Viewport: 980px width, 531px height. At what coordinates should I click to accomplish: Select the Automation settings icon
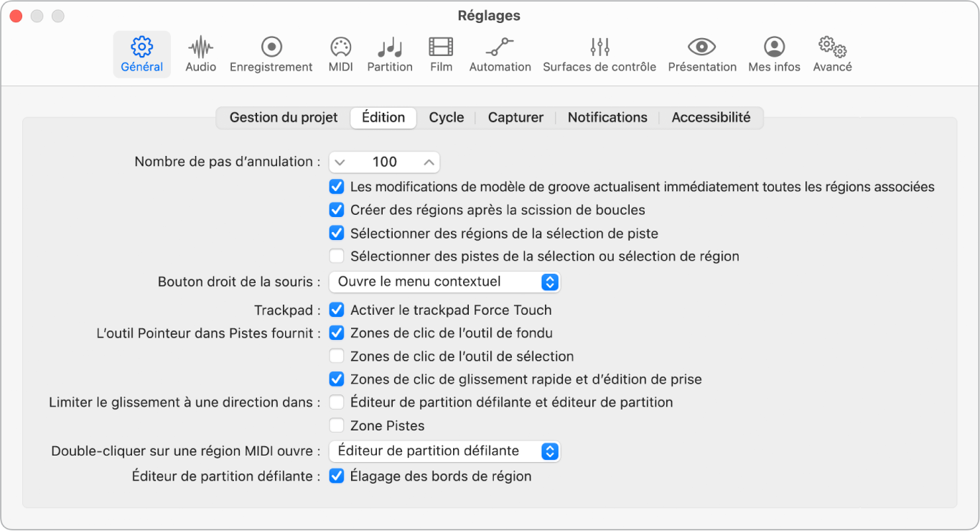coord(500,54)
